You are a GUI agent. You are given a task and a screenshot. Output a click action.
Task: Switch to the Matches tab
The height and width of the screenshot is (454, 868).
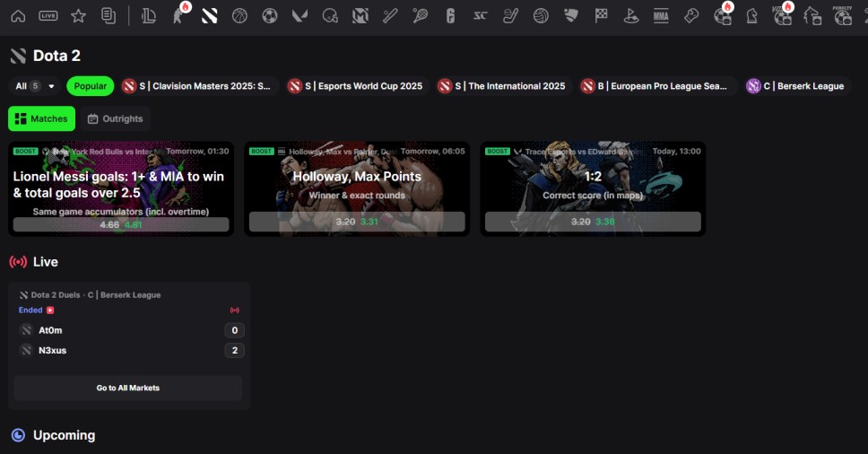(x=41, y=118)
